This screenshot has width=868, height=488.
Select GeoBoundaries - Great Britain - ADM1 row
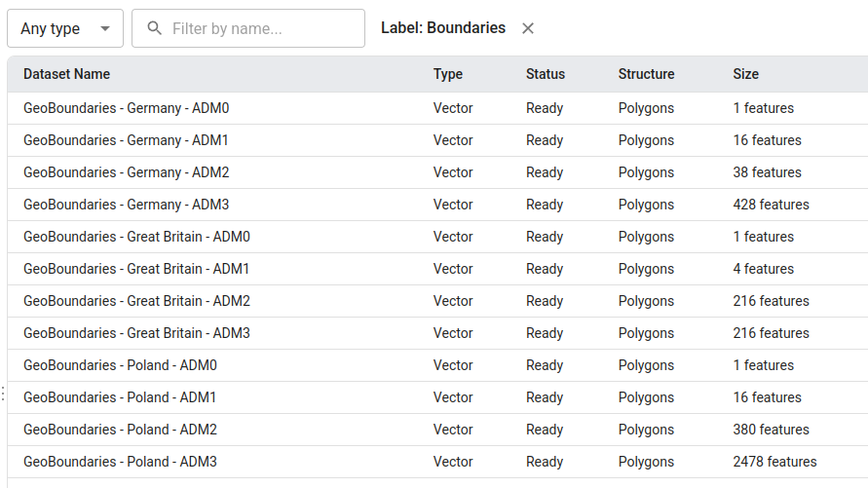[136, 269]
